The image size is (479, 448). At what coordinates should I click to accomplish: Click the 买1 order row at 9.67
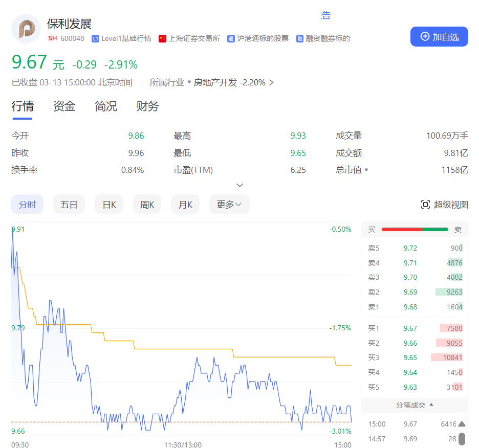pyautogui.click(x=415, y=328)
